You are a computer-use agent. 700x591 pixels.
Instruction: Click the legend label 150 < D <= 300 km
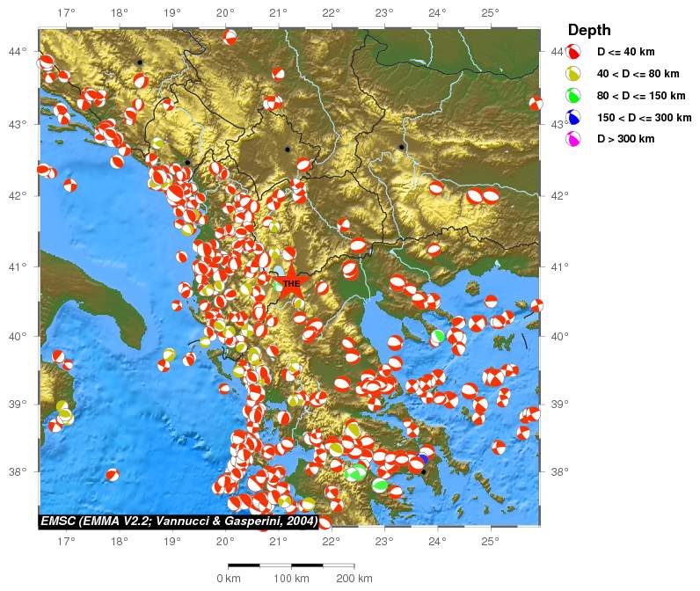tap(645, 117)
